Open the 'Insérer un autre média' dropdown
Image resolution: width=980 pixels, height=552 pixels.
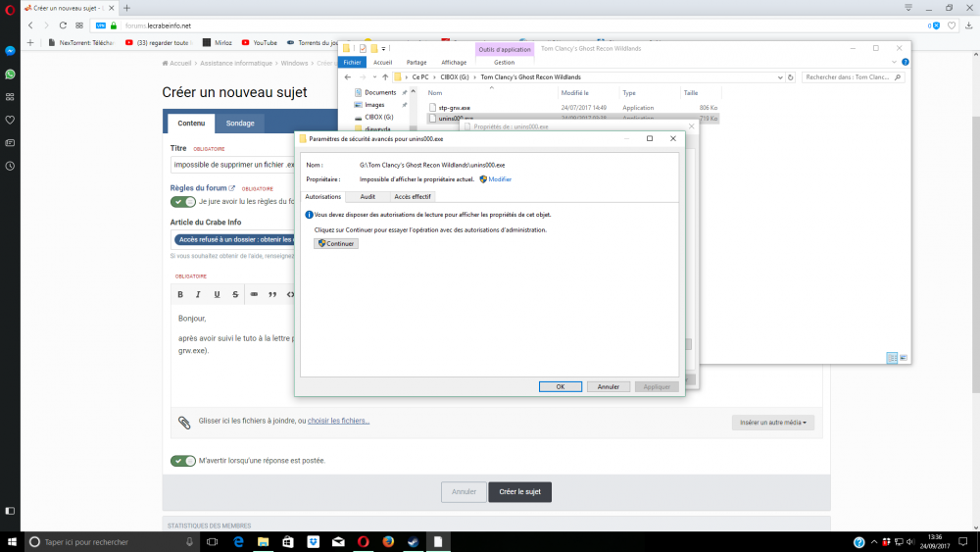click(x=772, y=423)
